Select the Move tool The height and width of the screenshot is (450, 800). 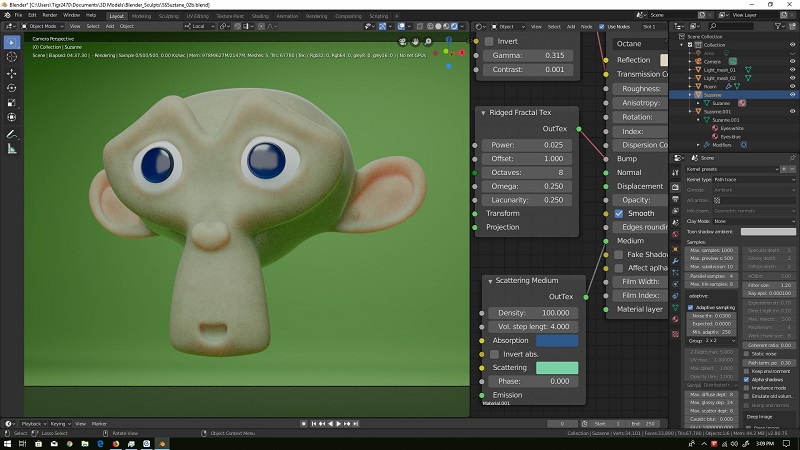[12, 73]
